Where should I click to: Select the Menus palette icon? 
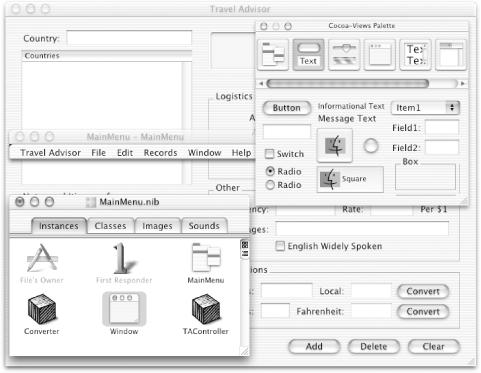(273, 55)
